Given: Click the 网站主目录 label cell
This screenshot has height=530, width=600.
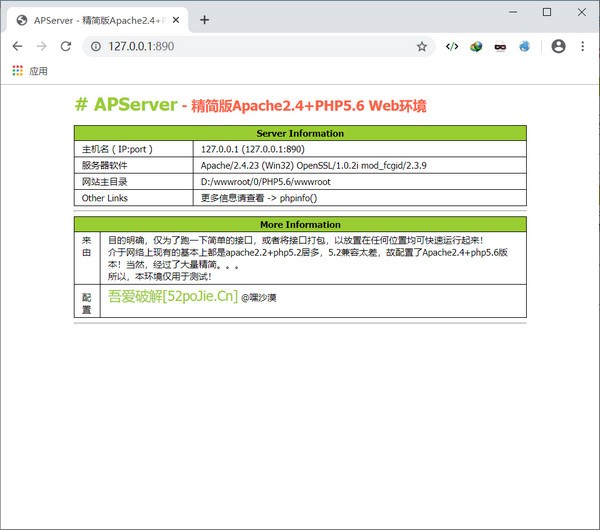Looking at the screenshot, I should 134,182.
